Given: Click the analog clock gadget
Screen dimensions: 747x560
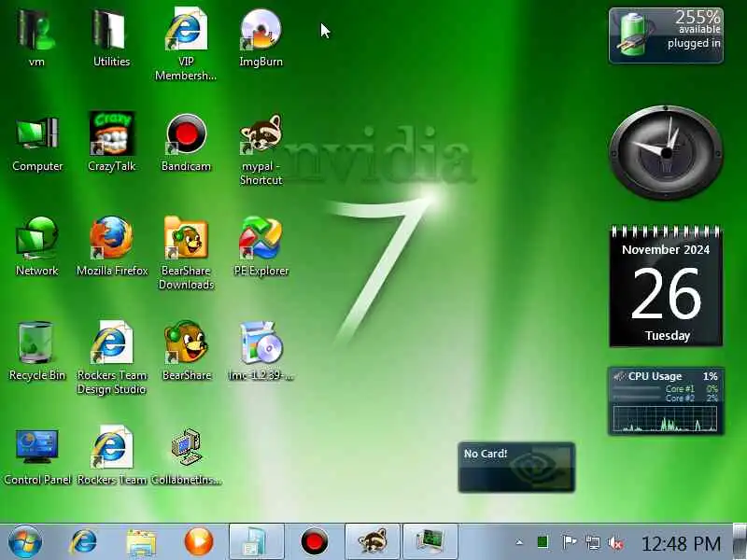Looking at the screenshot, I should click(x=666, y=153).
